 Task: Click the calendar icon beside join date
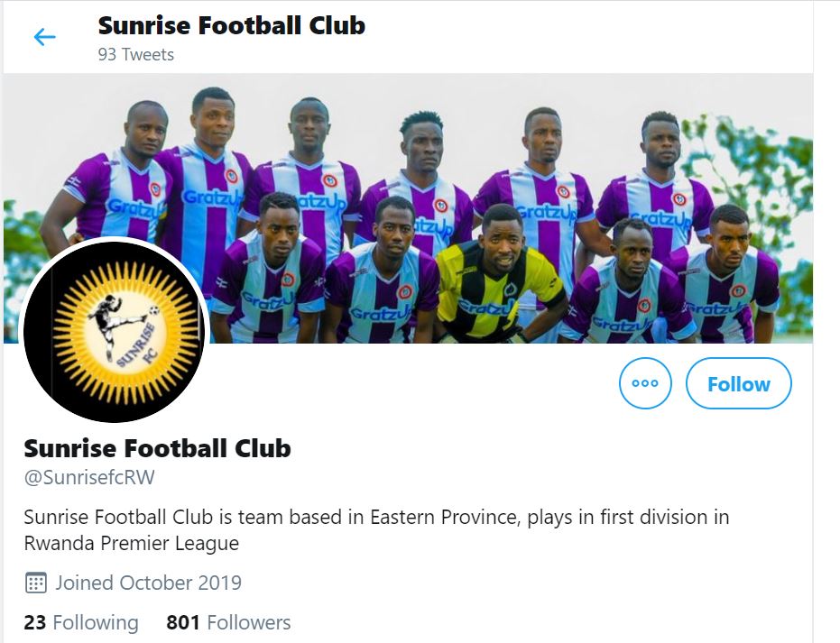pyautogui.click(x=35, y=583)
